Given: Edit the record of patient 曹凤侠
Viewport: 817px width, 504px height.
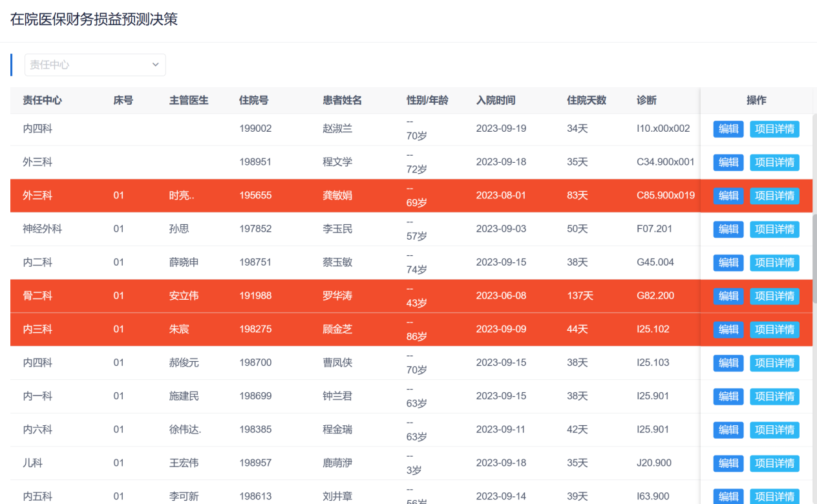Looking at the screenshot, I should point(728,363).
